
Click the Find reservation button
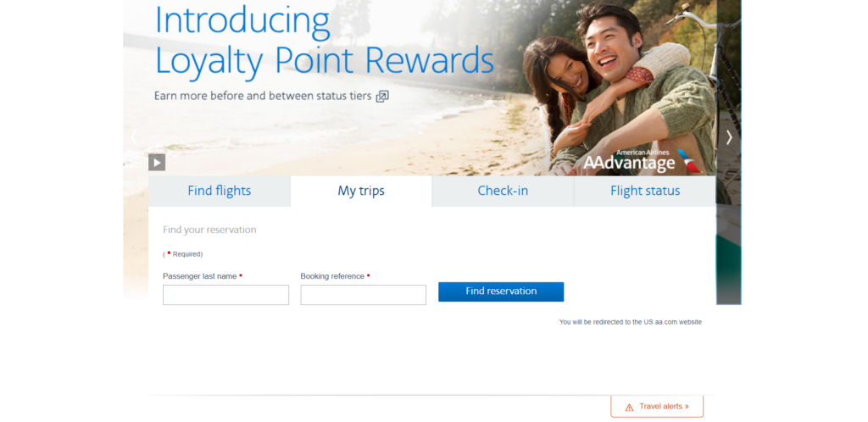501,292
